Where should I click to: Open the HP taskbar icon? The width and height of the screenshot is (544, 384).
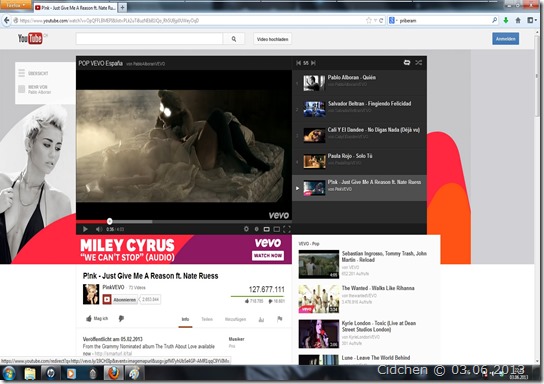(51, 374)
